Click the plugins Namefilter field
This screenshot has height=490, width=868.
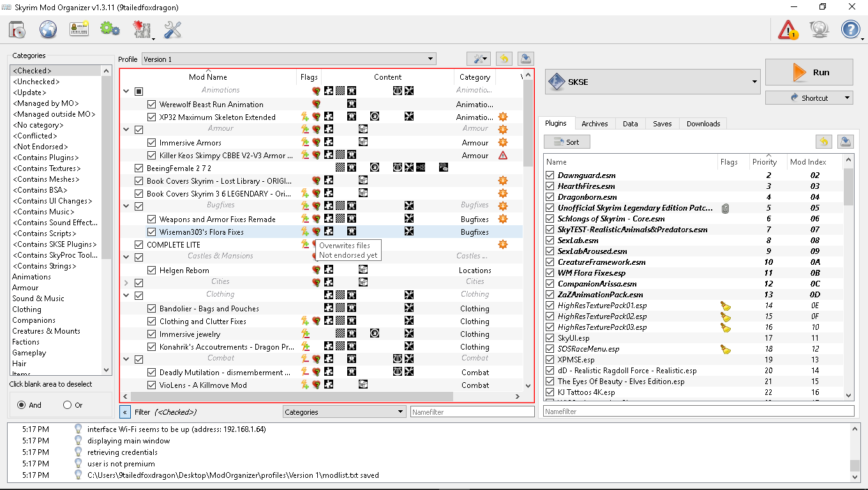tap(698, 412)
